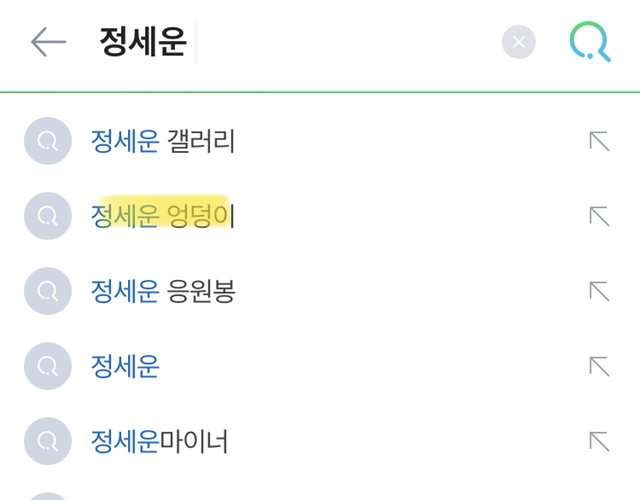Image resolution: width=640 pixels, height=500 pixels.
Task: Tap the fill arrow beside plain 정세운
Action: click(599, 367)
